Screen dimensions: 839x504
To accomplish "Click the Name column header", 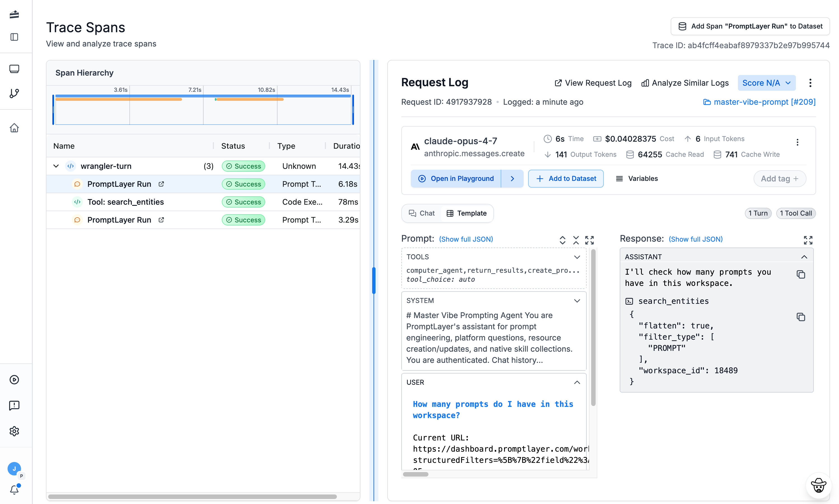I will tap(64, 146).
